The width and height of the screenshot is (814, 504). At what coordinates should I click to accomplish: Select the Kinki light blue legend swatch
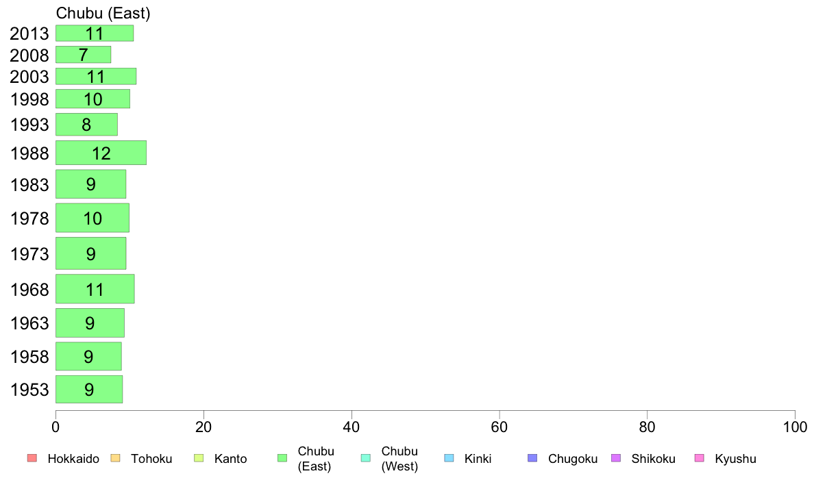449,458
